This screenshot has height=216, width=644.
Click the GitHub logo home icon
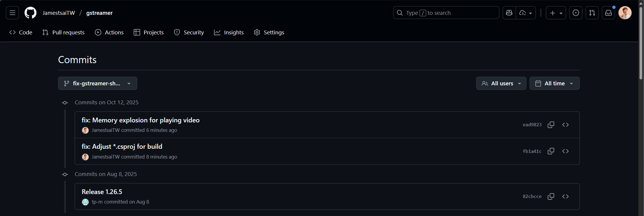point(31,13)
